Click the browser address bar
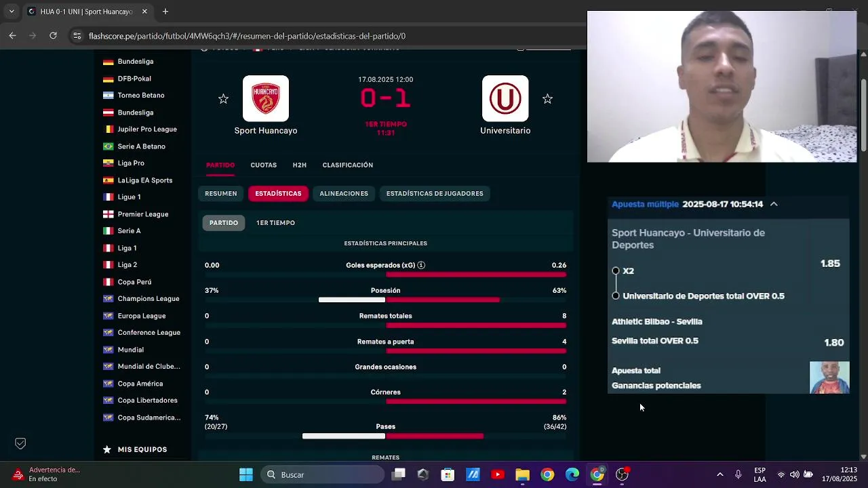This screenshot has width=868, height=488. point(325,36)
